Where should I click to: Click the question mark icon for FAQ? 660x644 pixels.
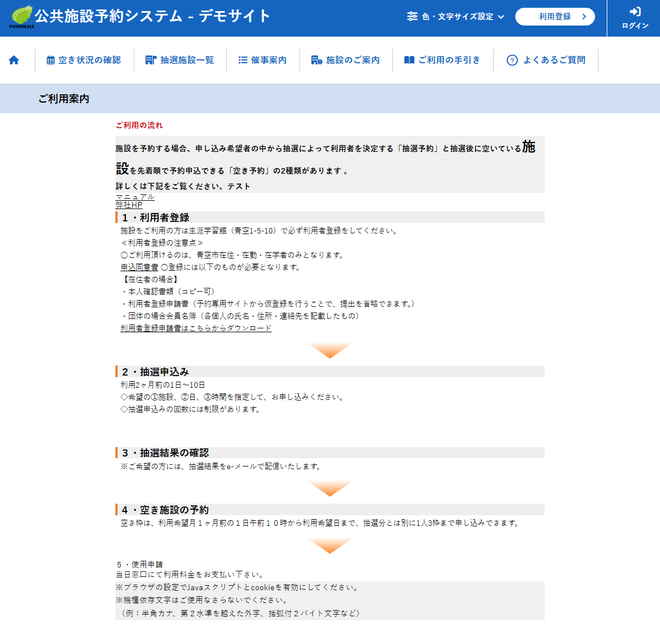(512, 60)
